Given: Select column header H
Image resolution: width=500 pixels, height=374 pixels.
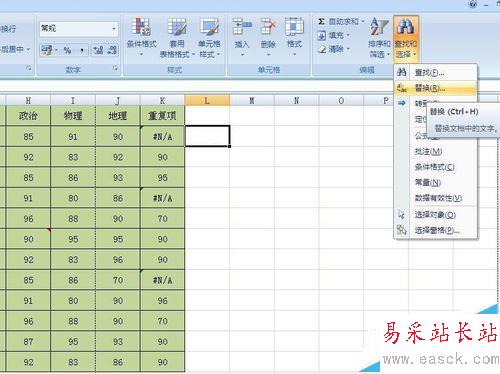Looking at the screenshot, I should click(x=28, y=100).
